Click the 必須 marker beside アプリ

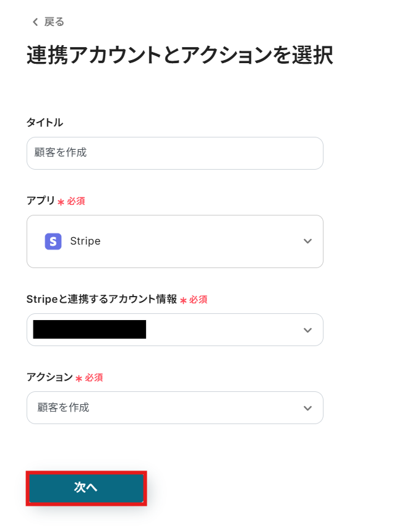click(x=75, y=201)
